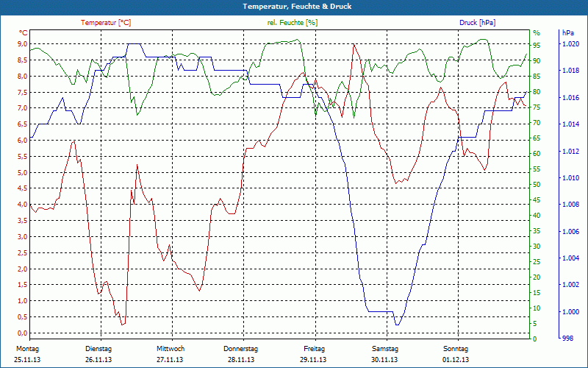Click pressure axis value "1.012"
Viewport: 588px width, 368px height.
pyautogui.click(x=570, y=152)
